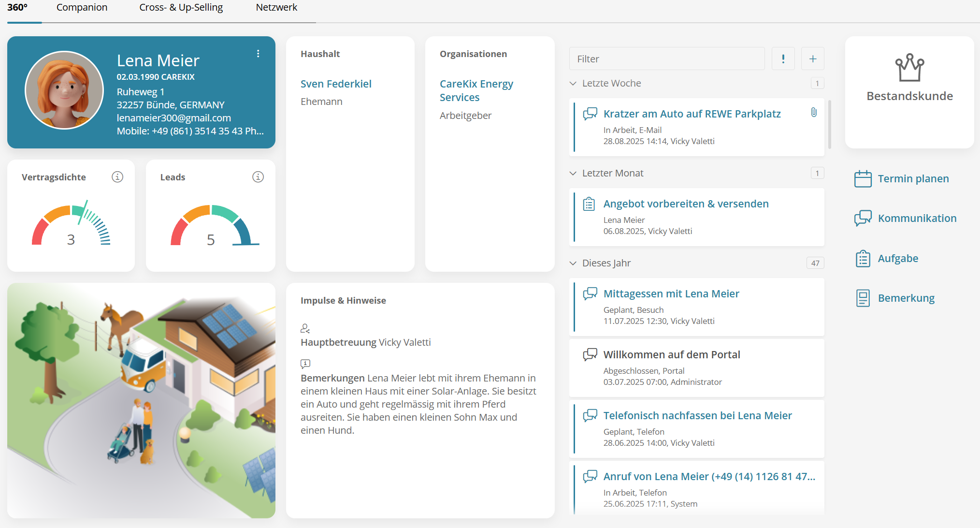Click the Termin planen calendar icon
This screenshot has width=980, height=528.
coord(862,178)
